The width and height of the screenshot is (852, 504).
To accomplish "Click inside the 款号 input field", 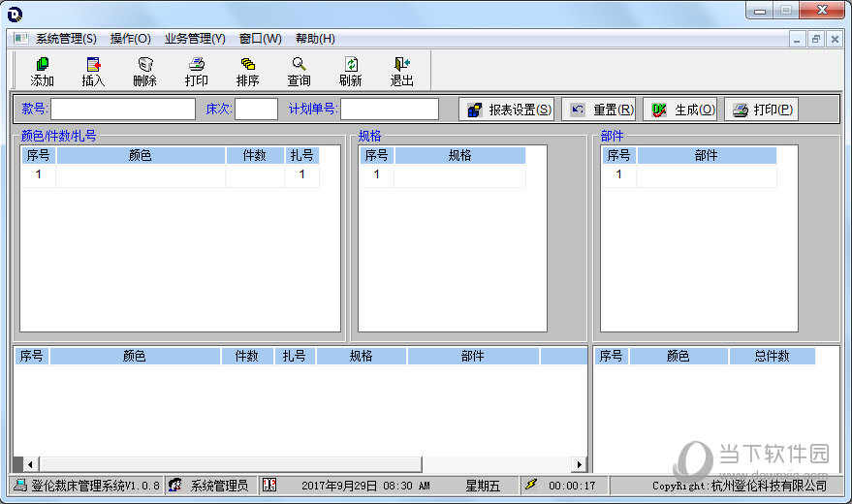I will coord(123,110).
